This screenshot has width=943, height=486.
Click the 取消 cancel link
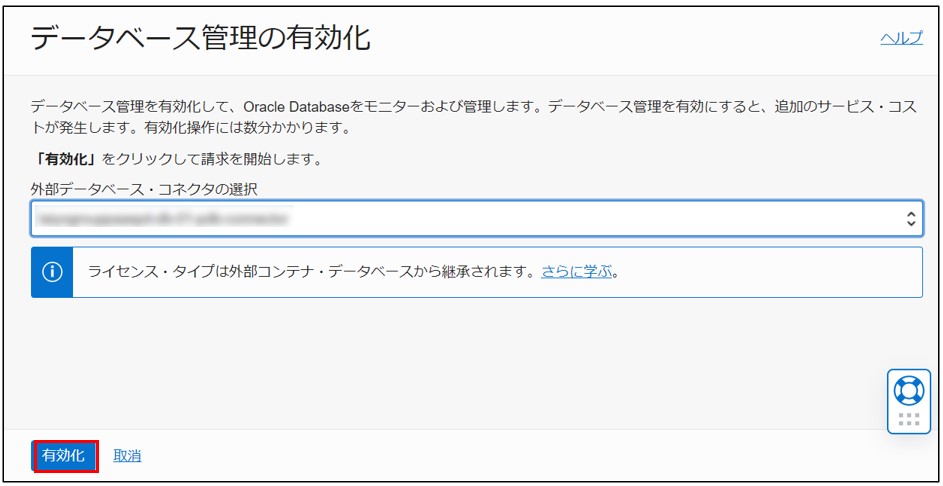pyautogui.click(x=127, y=456)
